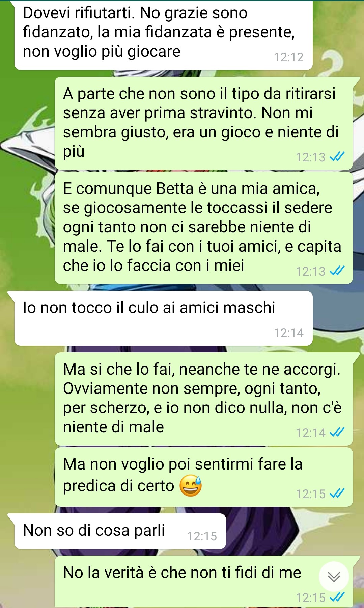Select the 'Ma si che lo fai' message
The image size is (364, 608).
tap(204, 399)
